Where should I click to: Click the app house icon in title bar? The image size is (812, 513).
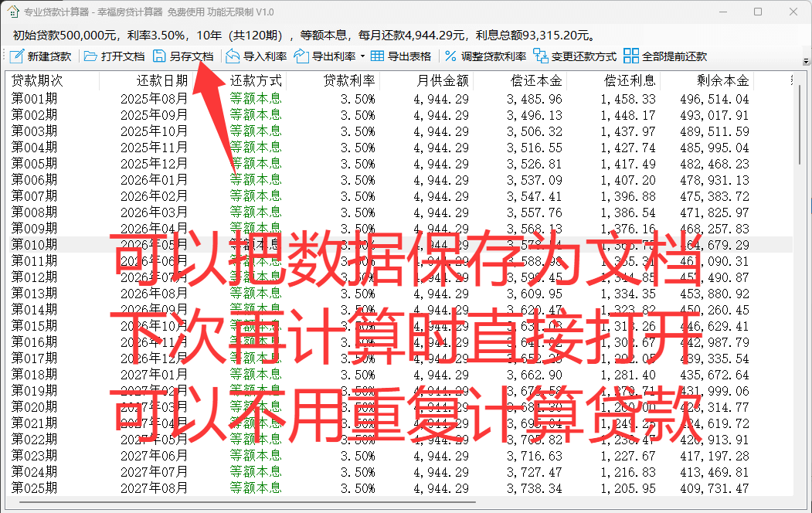(x=12, y=12)
